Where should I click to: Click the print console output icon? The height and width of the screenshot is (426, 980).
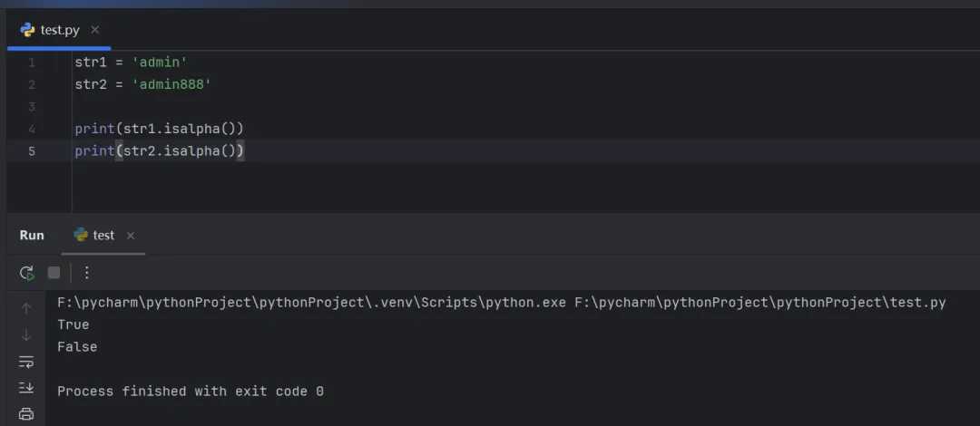point(26,414)
